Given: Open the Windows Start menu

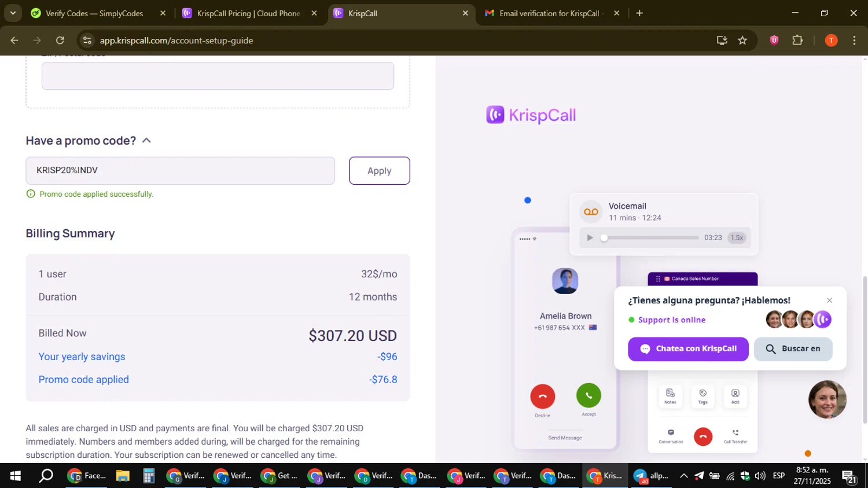Looking at the screenshot, I should [x=16, y=476].
